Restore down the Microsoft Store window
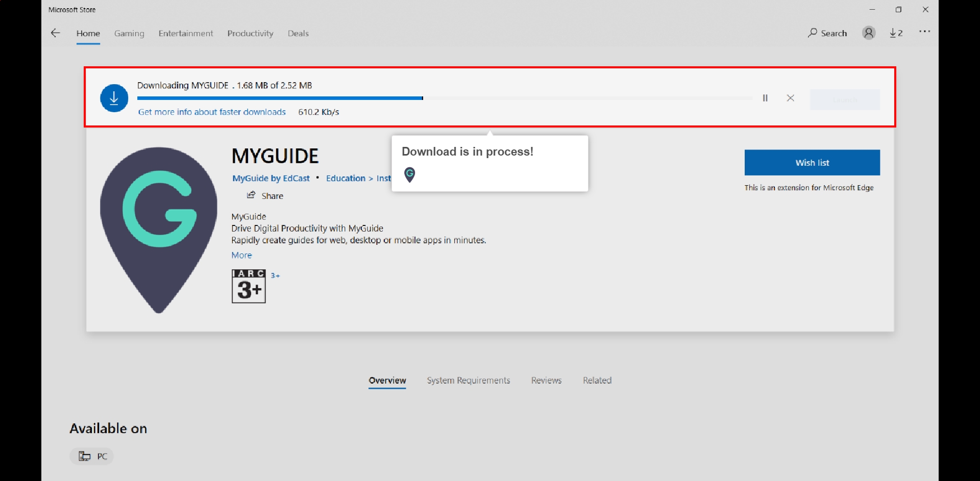The image size is (980, 481). click(899, 10)
